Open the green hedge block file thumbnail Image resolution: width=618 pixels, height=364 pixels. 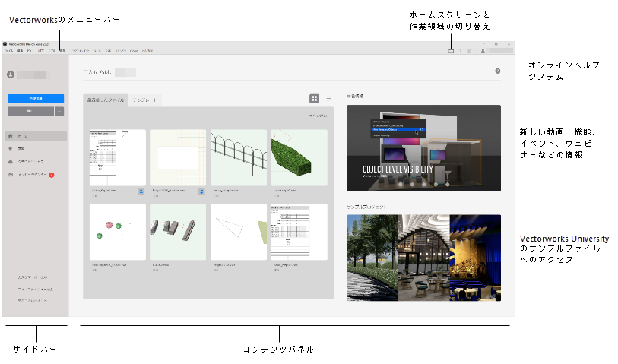point(299,157)
